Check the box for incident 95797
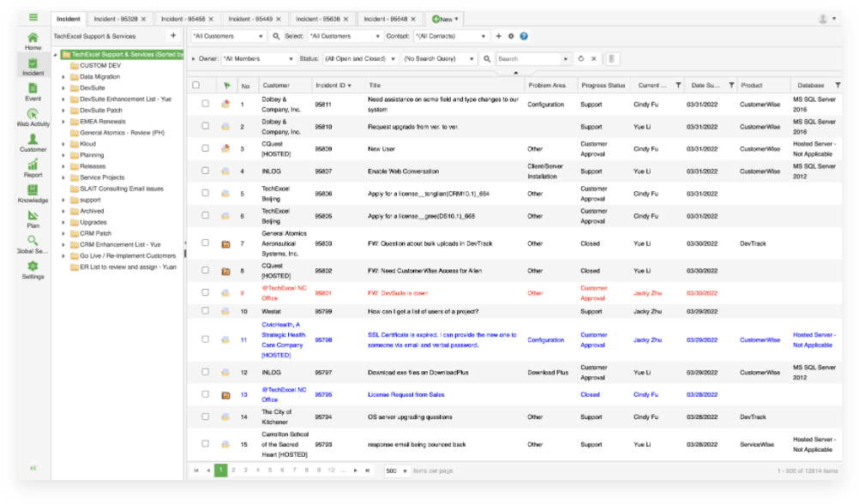Image resolution: width=859 pixels, height=504 pixels. [206, 372]
